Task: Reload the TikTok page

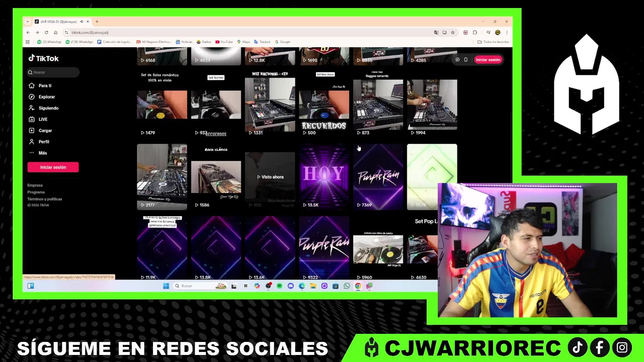Action: (46, 32)
